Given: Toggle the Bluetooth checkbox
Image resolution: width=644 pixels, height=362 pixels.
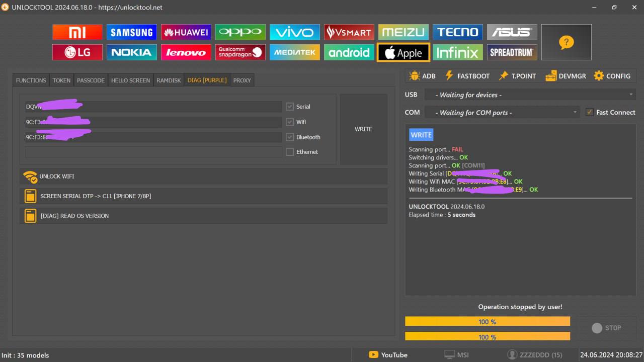Looking at the screenshot, I should pyautogui.click(x=290, y=137).
